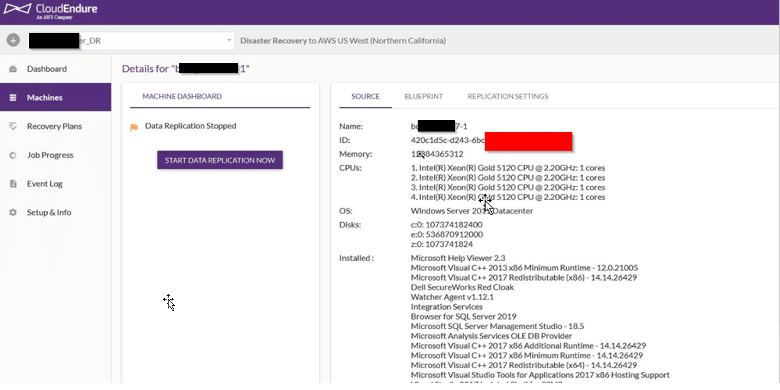Open the Event Log
The image size is (780, 390).
tap(45, 184)
